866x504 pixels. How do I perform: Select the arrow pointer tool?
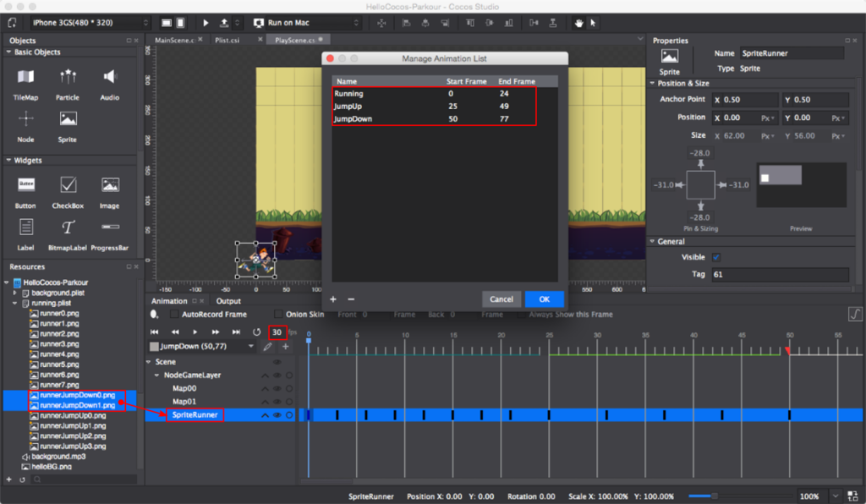[x=593, y=23]
